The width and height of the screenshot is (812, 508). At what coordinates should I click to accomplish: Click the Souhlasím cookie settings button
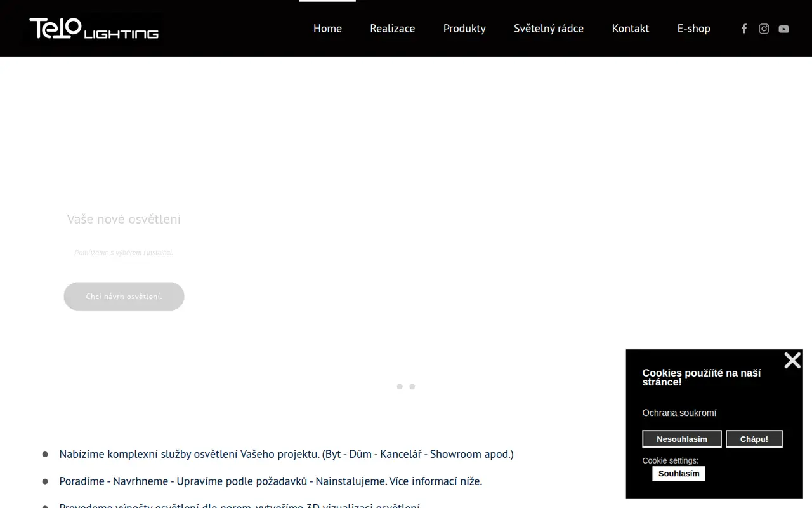tap(679, 473)
